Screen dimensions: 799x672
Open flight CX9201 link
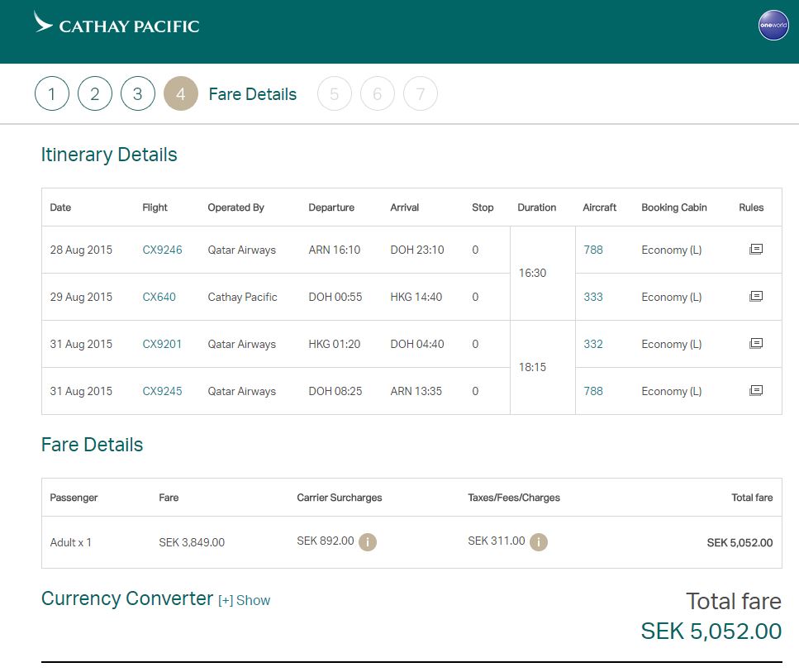pyautogui.click(x=162, y=344)
